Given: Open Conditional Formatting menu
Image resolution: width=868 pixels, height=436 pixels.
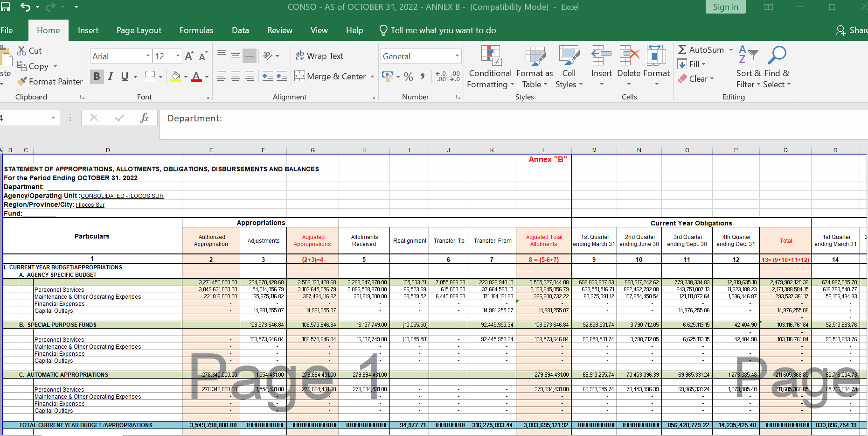Looking at the screenshot, I should point(490,67).
